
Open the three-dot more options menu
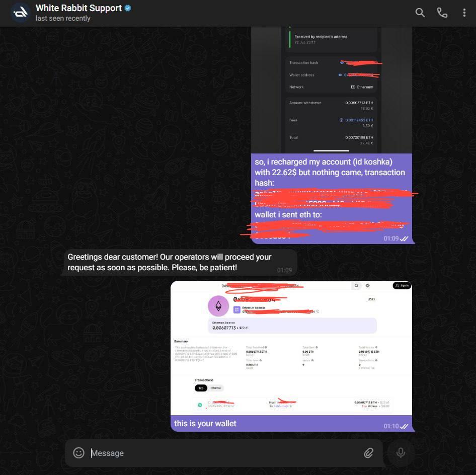pyautogui.click(x=464, y=13)
